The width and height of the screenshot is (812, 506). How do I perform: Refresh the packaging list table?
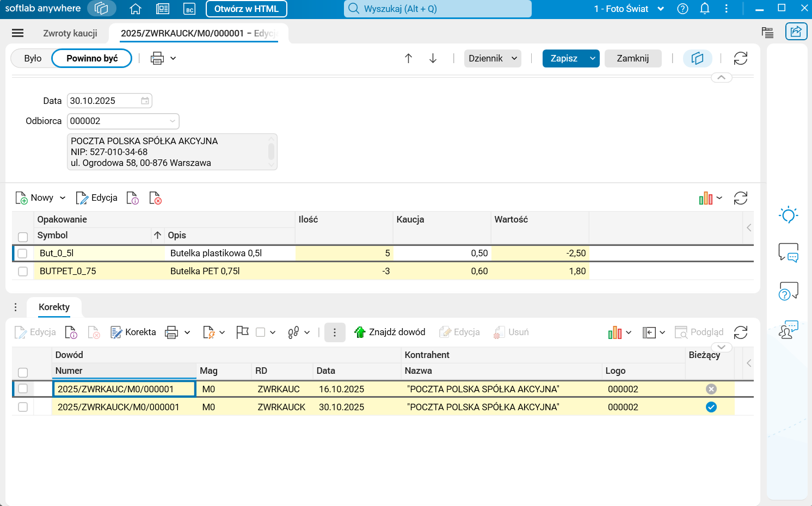tap(740, 198)
